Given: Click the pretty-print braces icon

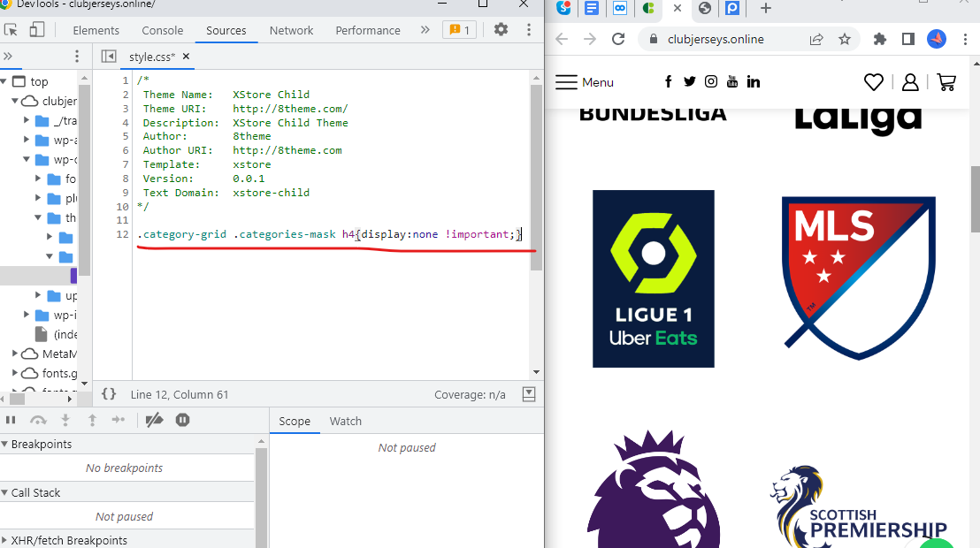Looking at the screenshot, I should pos(109,394).
